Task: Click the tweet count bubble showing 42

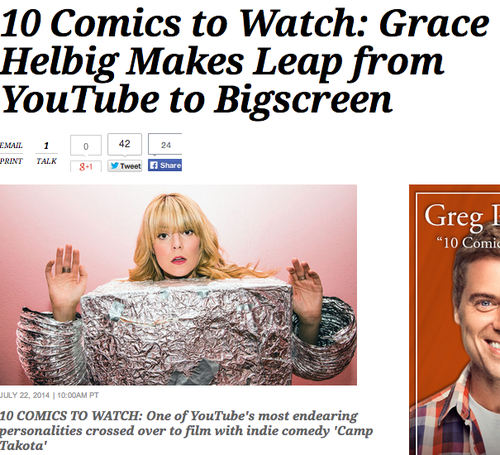Action: pyautogui.click(x=125, y=144)
